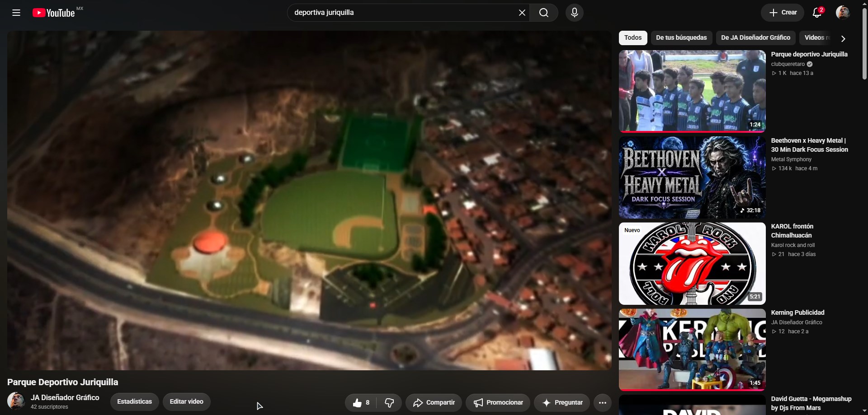Click the Crear button
This screenshot has height=415, width=868.
(783, 13)
